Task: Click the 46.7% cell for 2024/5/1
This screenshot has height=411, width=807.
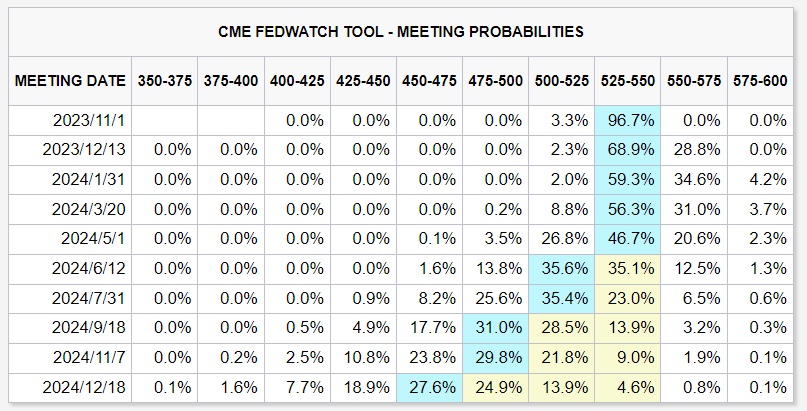Action: pos(629,239)
